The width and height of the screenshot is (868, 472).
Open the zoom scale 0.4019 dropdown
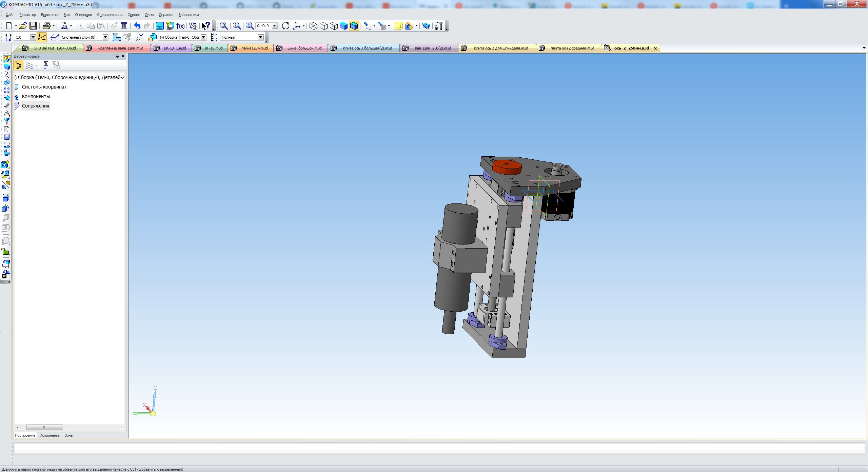275,26
